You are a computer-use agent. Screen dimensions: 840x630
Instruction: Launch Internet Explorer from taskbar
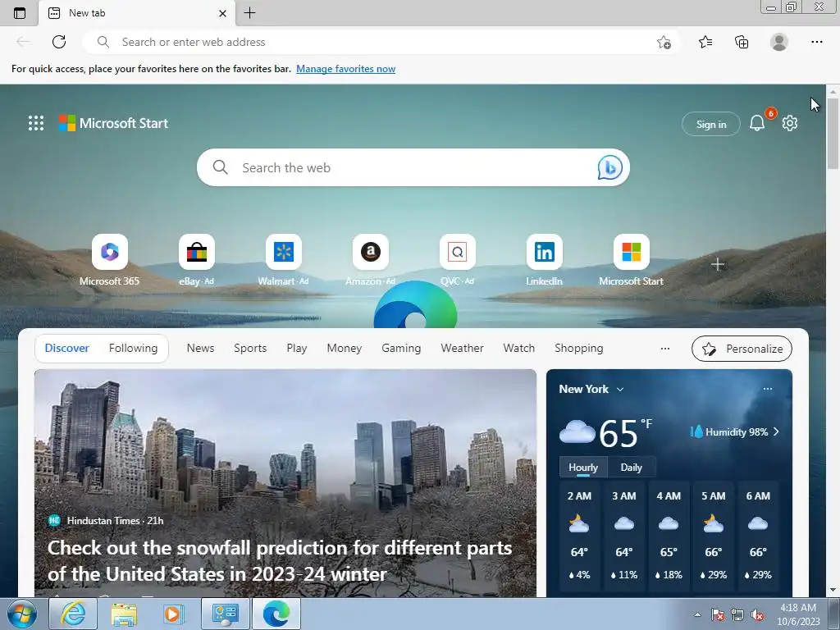(73, 614)
